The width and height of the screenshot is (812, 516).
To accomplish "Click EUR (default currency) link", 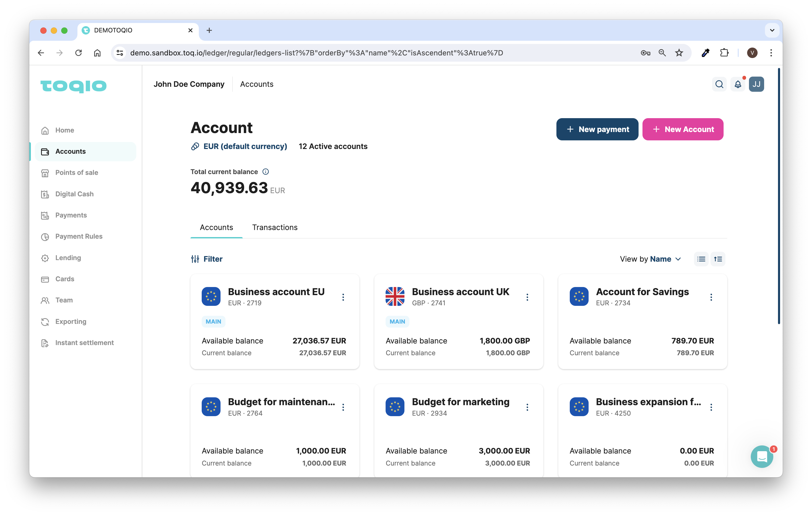I will tap(239, 147).
